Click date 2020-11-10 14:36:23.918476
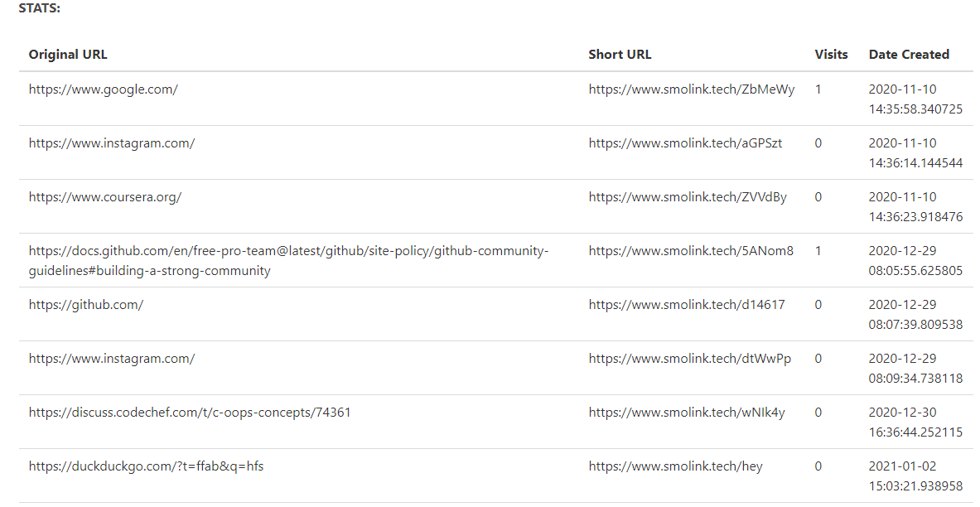This screenshot has height=507, width=980. click(x=915, y=206)
